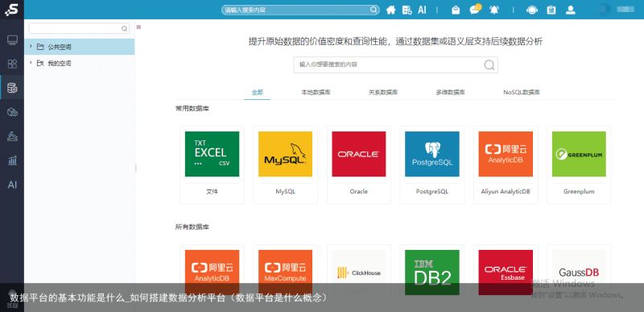Open the clipboard task icon

click(551, 10)
